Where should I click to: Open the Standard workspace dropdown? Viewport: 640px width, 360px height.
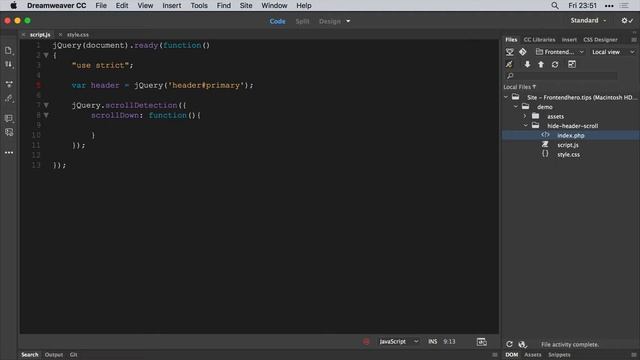tap(588, 20)
